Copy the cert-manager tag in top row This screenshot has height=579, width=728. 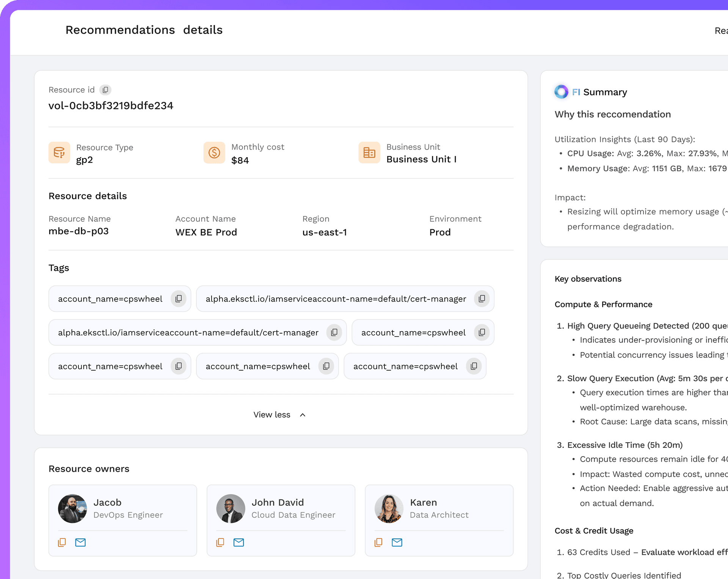pyautogui.click(x=482, y=299)
